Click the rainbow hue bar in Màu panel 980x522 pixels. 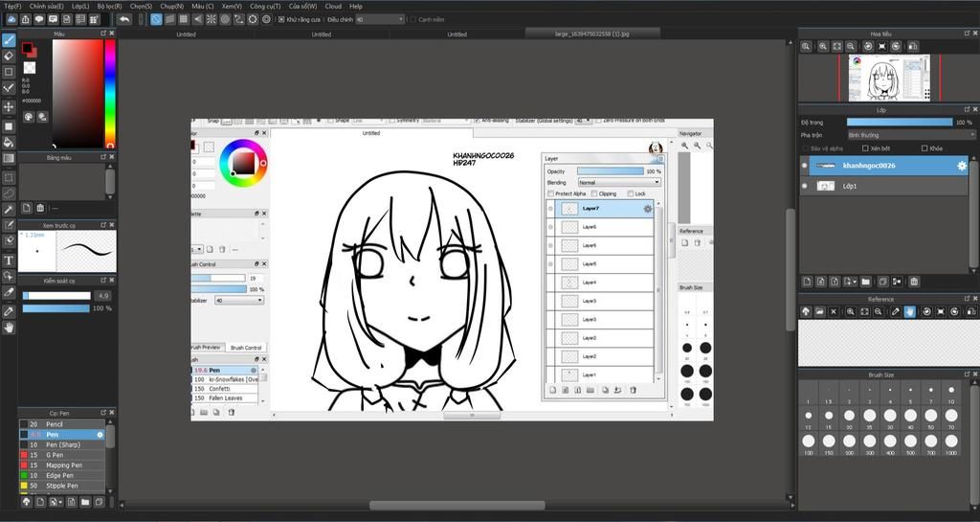click(110, 93)
